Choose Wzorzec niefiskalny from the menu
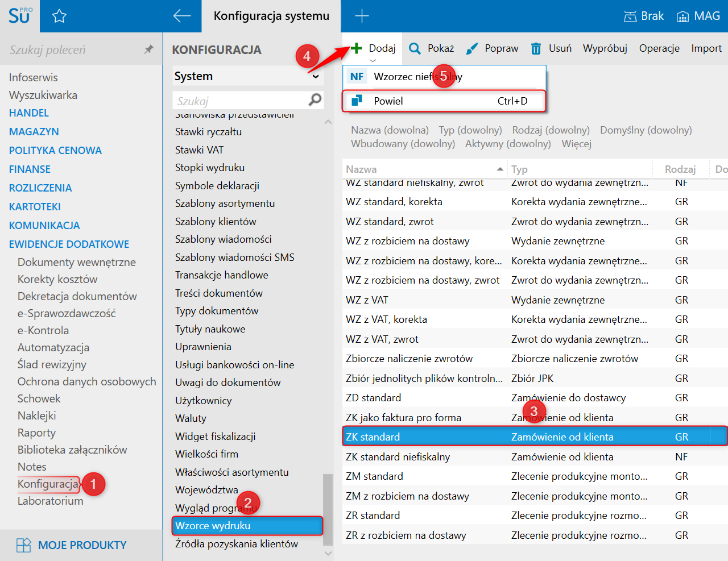 tap(444, 77)
